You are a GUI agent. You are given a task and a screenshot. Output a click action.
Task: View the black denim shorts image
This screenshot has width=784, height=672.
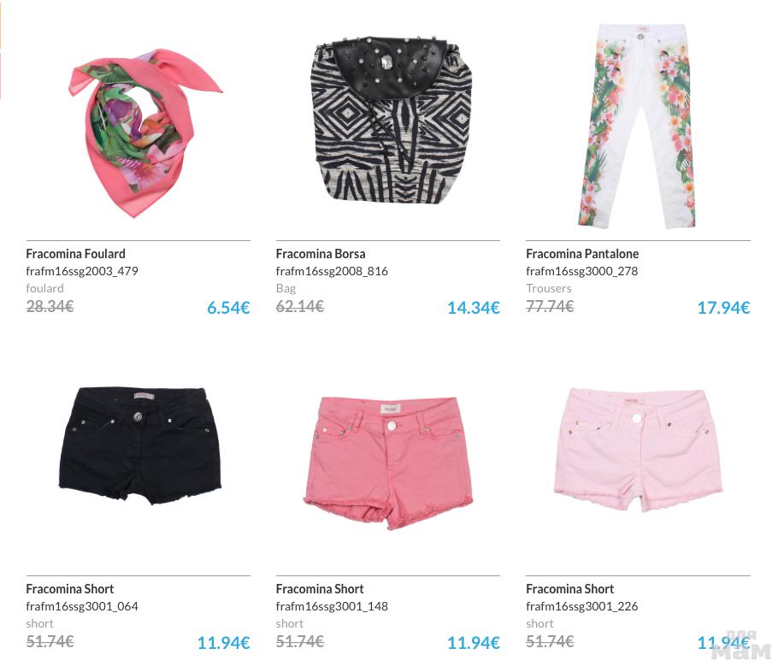[140, 445]
